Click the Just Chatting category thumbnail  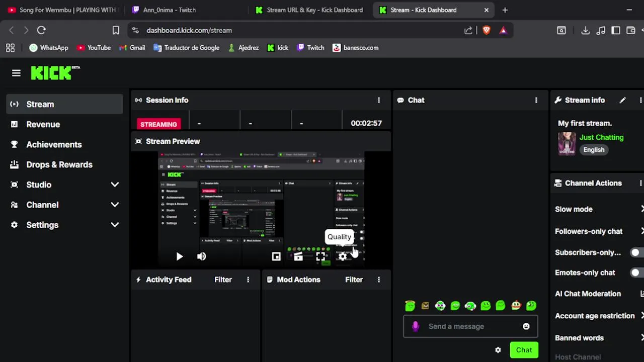click(567, 143)
